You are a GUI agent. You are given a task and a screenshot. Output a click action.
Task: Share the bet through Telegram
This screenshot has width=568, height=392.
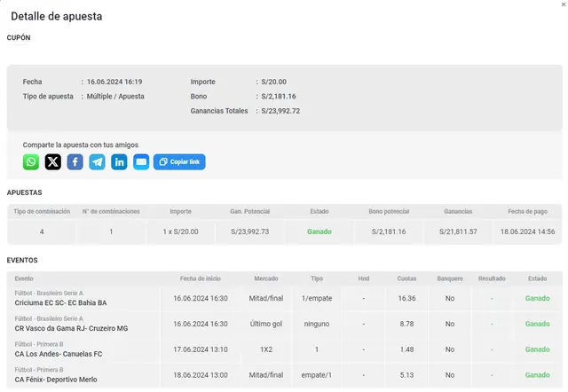click(x=97, y=161)
